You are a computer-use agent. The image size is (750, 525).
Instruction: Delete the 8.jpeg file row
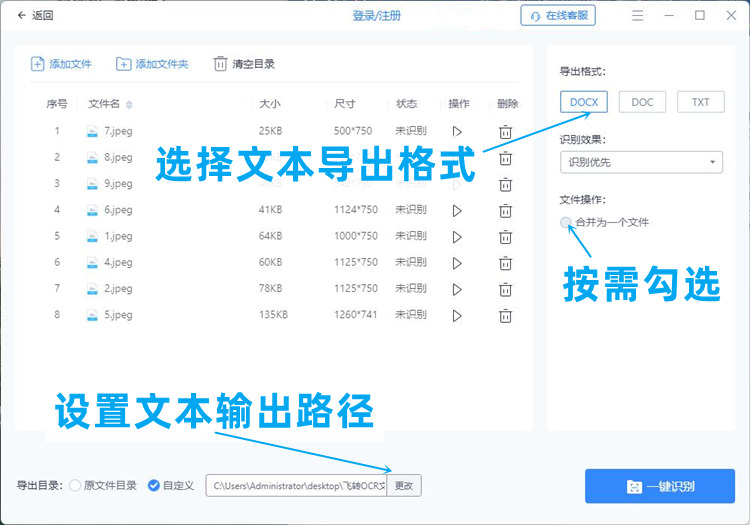pos(506,158)
